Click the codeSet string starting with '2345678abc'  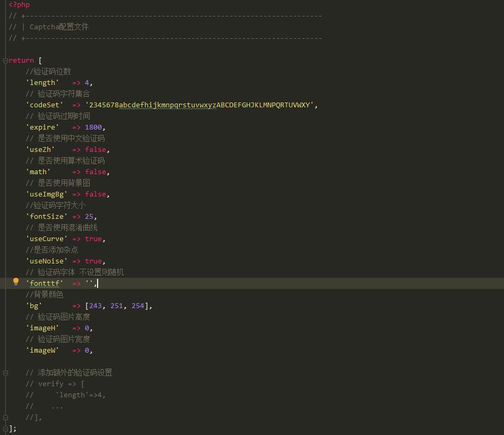click(199, 105)
